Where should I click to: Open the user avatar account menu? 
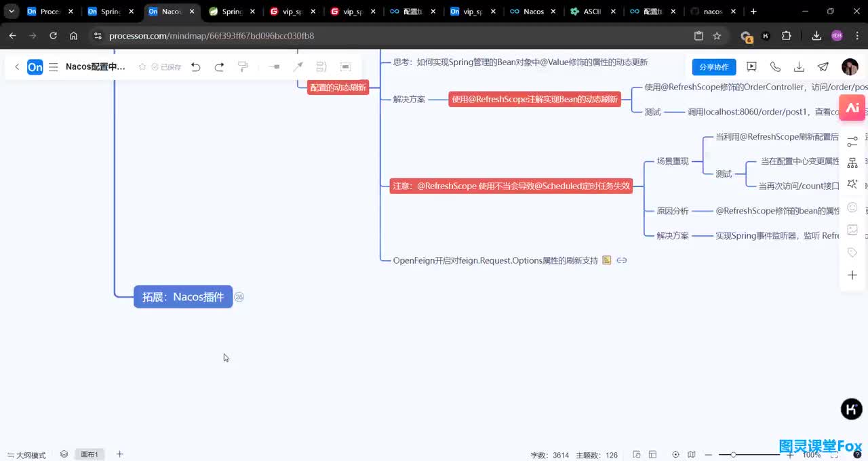[x=850, y=66]
